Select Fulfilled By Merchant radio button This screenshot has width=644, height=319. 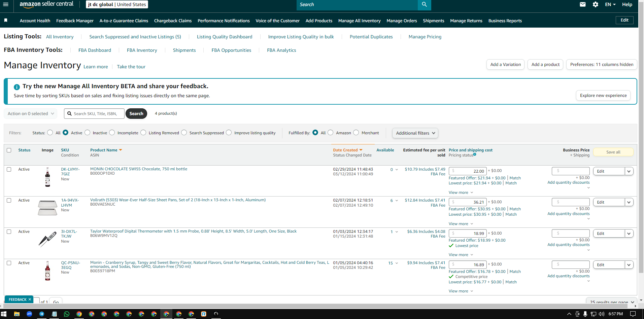pos(356,133)
